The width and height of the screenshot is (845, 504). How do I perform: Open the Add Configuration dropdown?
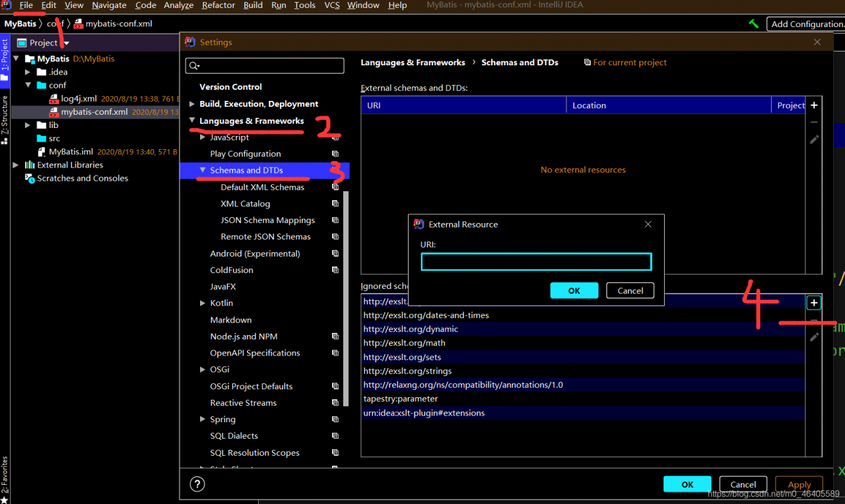[x=807, y=24]
